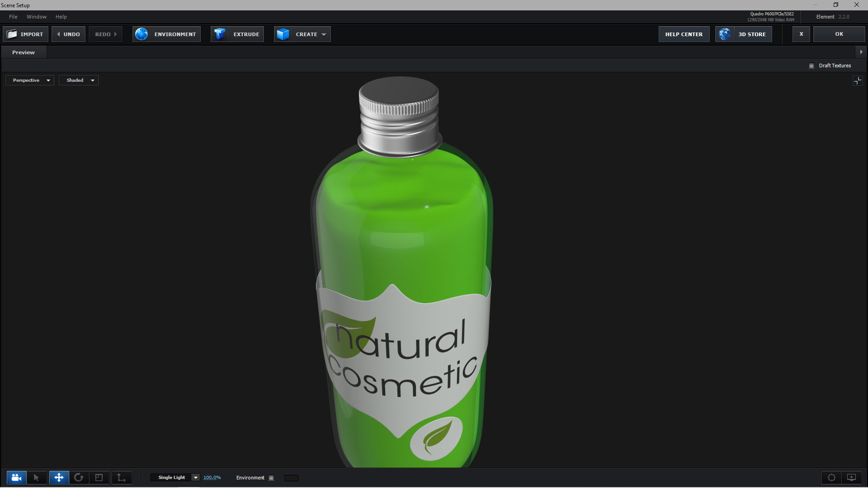Toggle the viewport expand icon
Image resolution: width=868 pixels, height=488 pixels.
858,81
